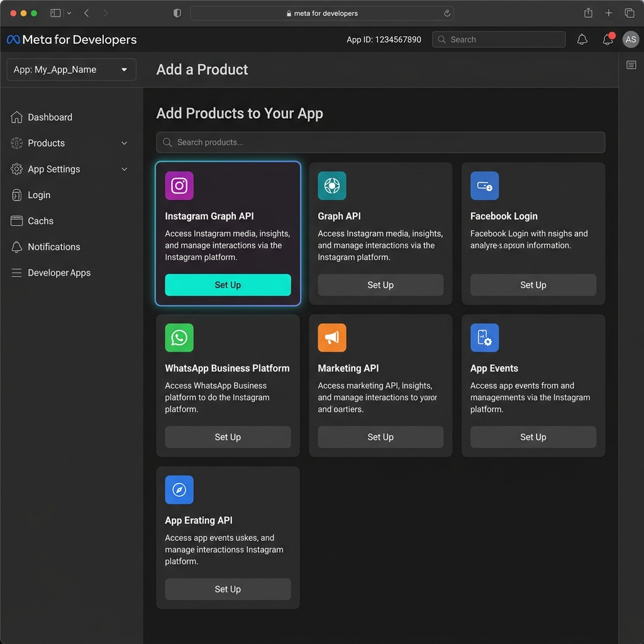The height and width of the screenshot is (644, 644).
Task: Click the Search products input field
Action: pos(380,142)
